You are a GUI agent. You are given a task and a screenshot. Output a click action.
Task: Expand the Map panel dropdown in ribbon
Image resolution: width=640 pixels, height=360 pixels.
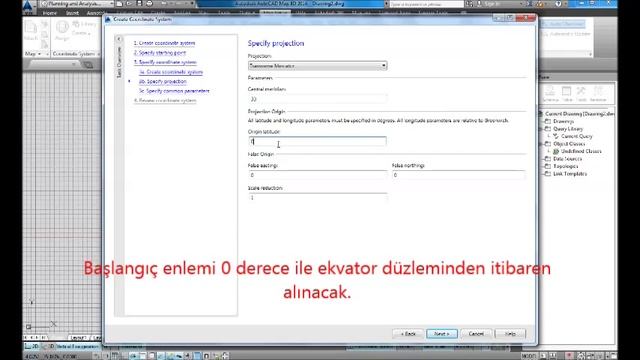pyautogui.click(x=33, y=54)
